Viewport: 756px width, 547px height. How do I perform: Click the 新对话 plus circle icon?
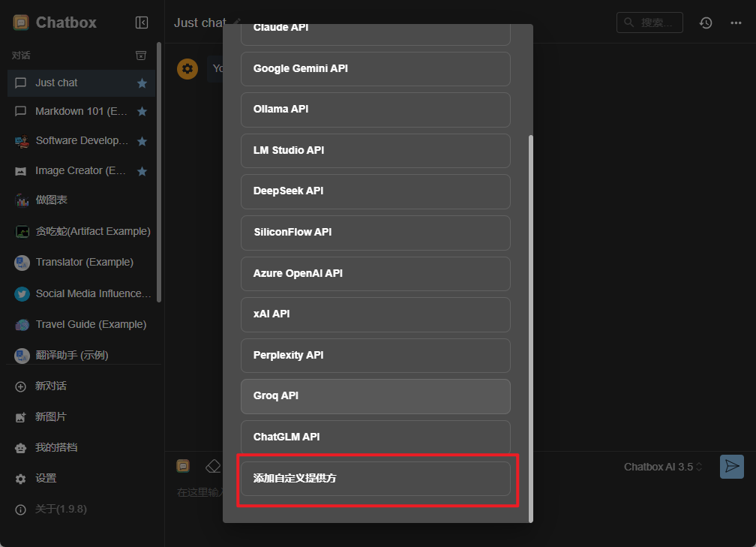[20, 387]
